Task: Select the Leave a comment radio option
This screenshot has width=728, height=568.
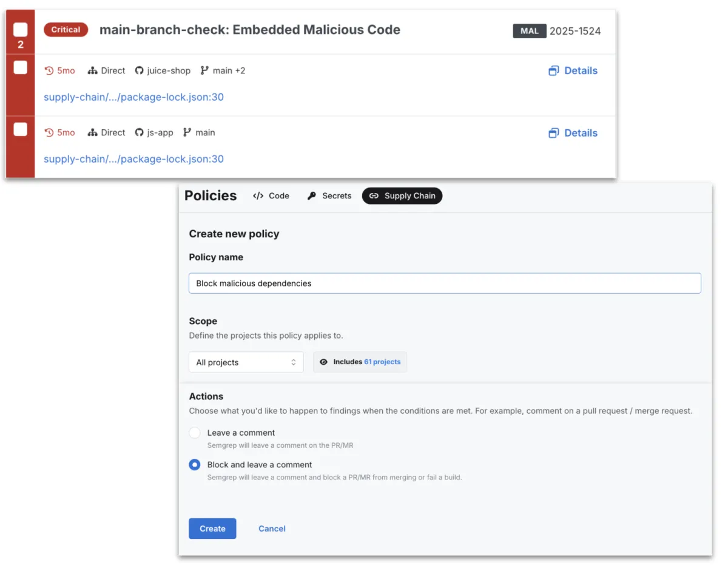Action: (194, 433)
